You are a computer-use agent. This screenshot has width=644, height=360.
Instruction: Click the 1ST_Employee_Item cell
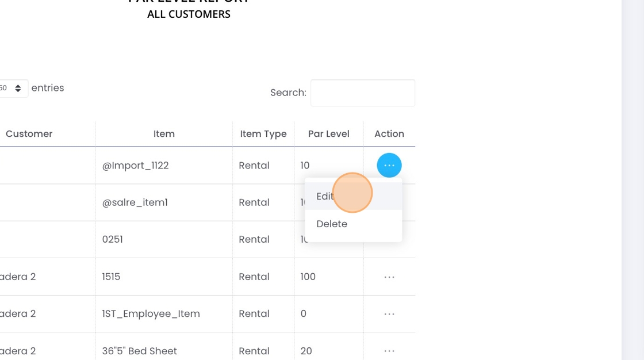(x=151, y=313)
